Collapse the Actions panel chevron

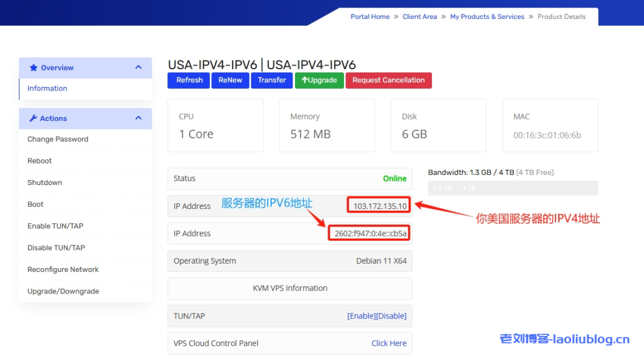coord(138,118)
